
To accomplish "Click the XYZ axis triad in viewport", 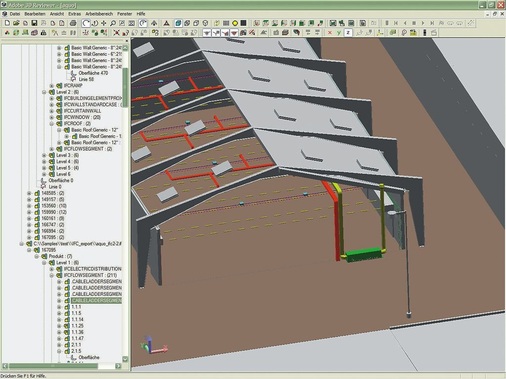I will tap(154, 345).
